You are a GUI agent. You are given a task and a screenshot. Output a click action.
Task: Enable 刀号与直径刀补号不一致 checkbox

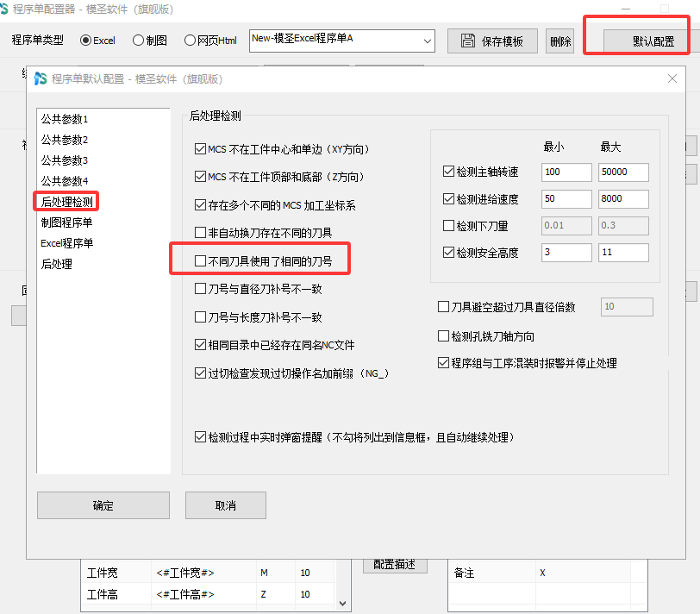pos(200,289)
